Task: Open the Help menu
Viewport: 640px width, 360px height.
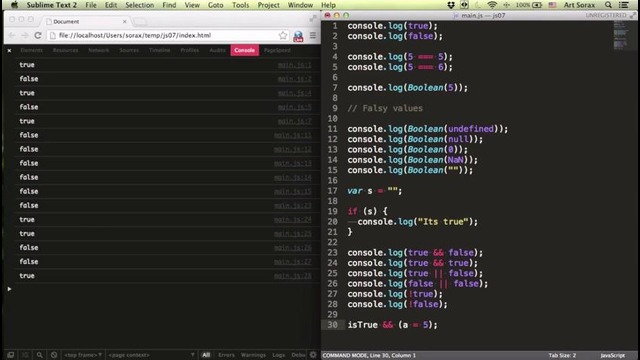Action: click(328, 5)
